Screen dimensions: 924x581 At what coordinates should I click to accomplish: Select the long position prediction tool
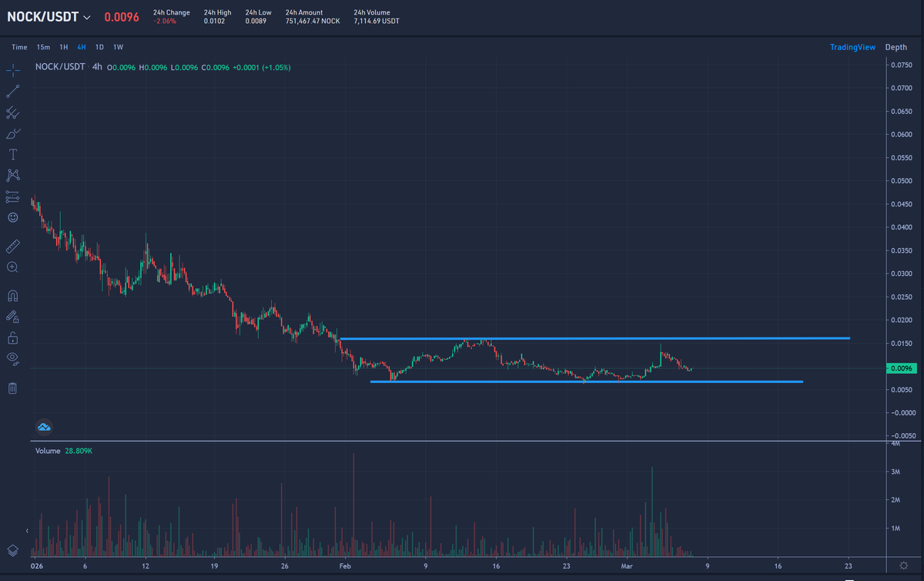pos(13,196)
